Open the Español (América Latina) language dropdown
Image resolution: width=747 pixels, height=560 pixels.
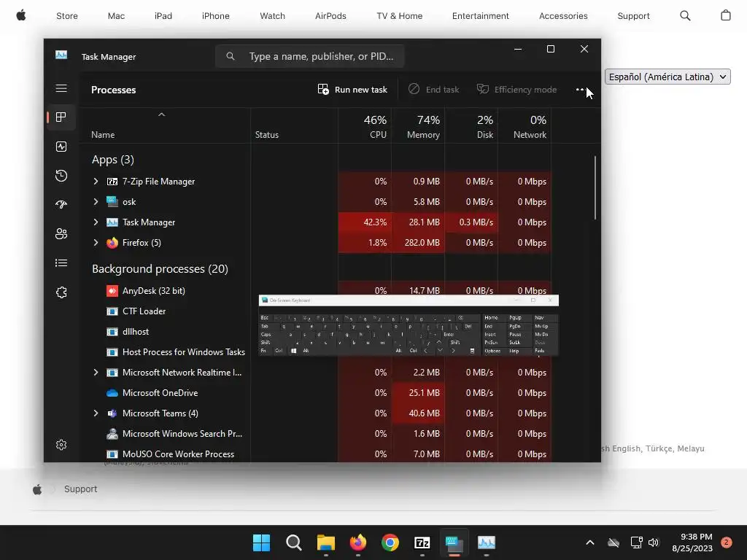pyautogui.click(x=667, y=77)
